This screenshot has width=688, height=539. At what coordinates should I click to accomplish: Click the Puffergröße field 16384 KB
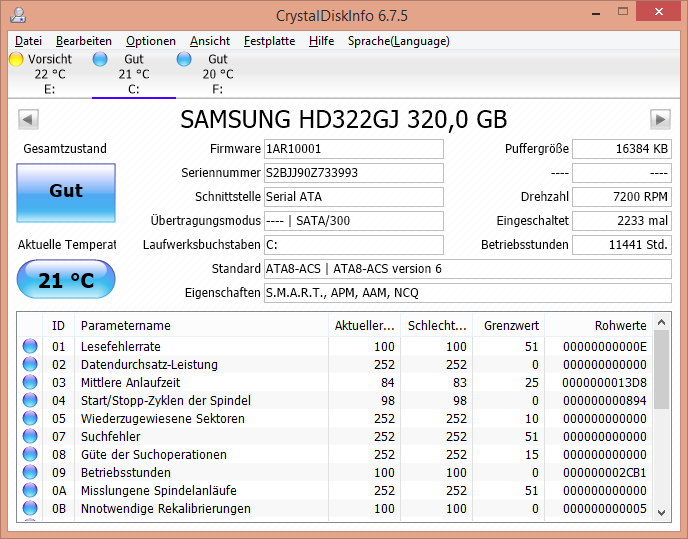[x=622, y=149]
